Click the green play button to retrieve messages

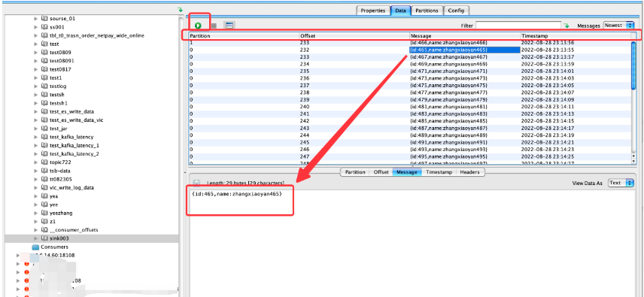point(198,26)
